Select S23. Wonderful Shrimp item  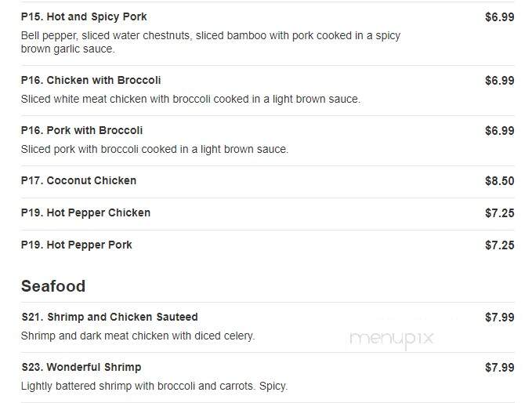click(81, 368)
